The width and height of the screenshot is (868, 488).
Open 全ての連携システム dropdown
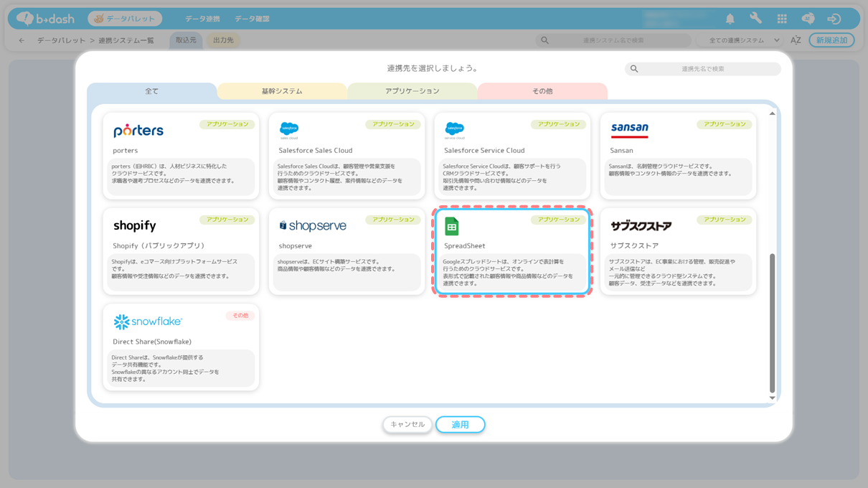744,40
